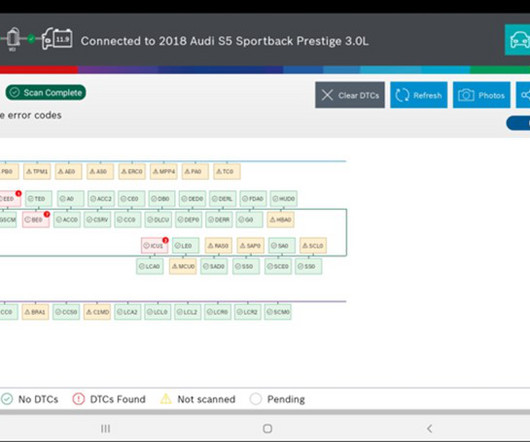
Task: Select the ACC2 module node
Action: (101, 199)
